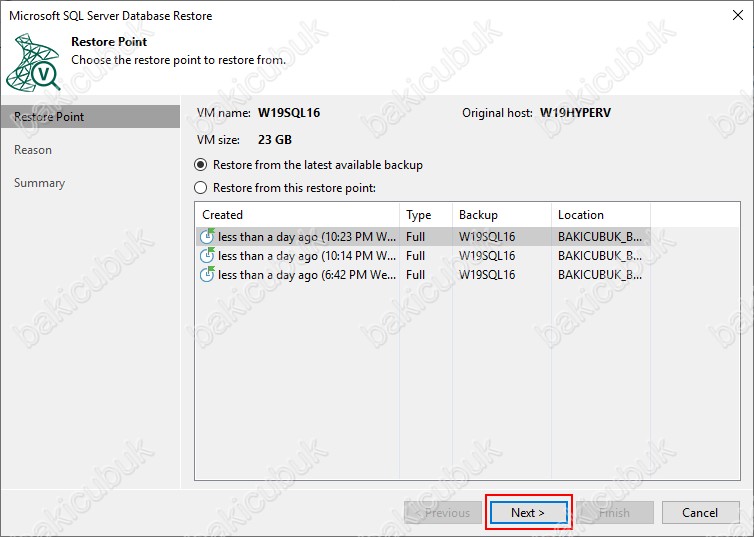Click Full type in the 6:42 PM row
The image size is (754, 537).
click(x=415, y=275)
